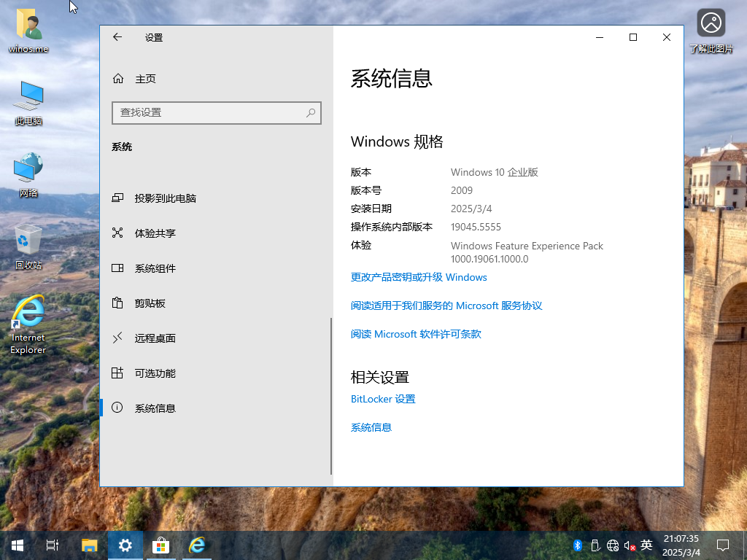Image resolution: width=747 pixels, height=560 pixels.
Task: Click 更改产品密钥或升级 Windows link
Action: click(x=419, y=277)
